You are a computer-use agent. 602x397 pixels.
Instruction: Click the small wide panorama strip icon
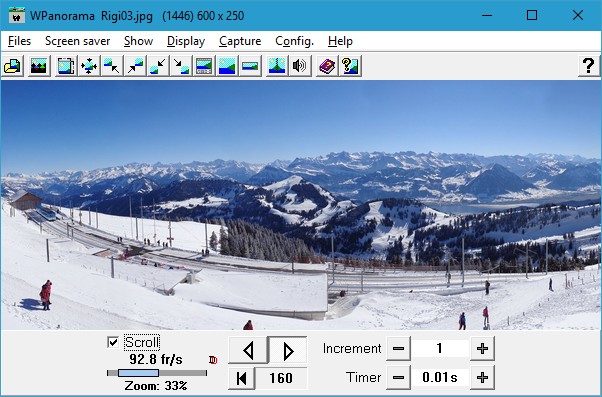pos(250,66)
